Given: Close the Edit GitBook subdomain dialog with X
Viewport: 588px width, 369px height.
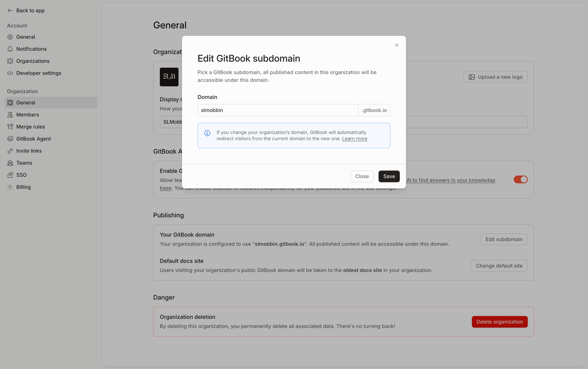Looking at the screenshot, I should 397,45.
